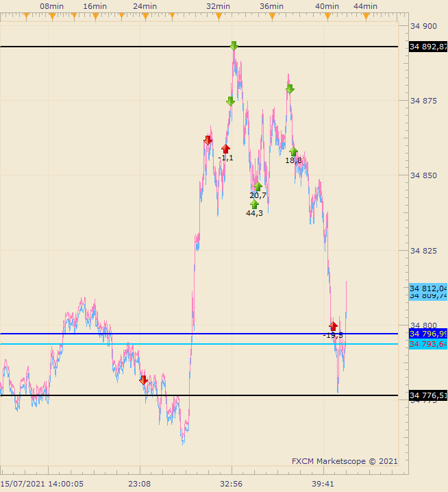Click the orange marker under 44min
448x492 pixels.
click(366, 16)
